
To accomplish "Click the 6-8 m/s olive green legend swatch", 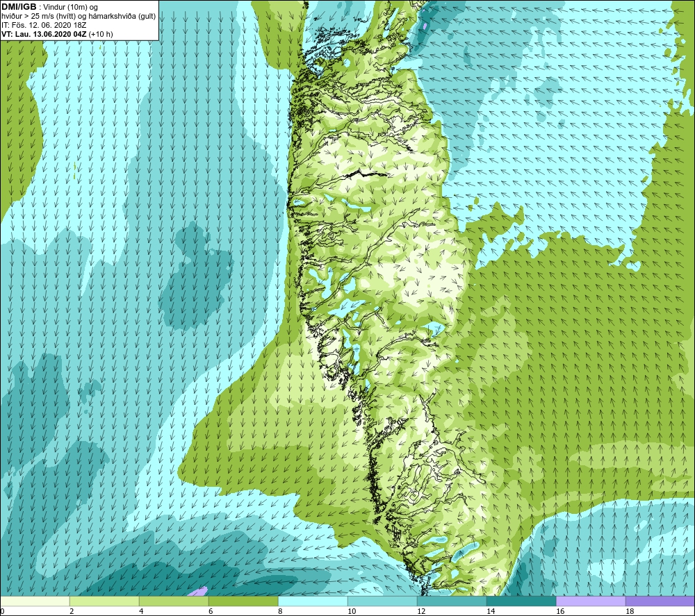I will click(243, 601).
